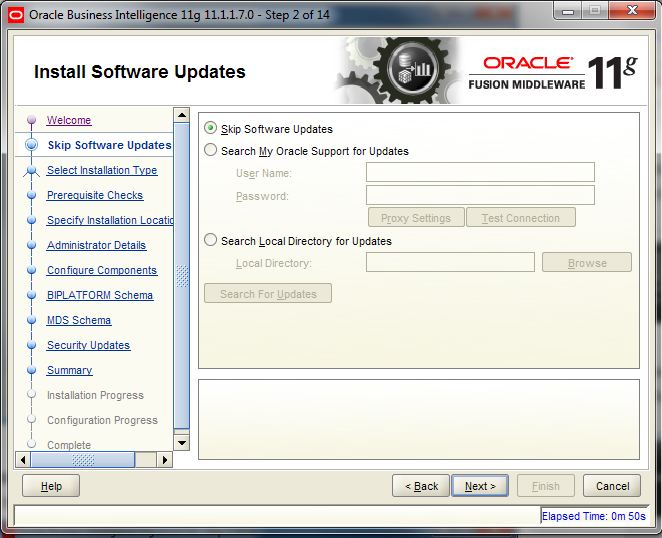
Task: Open Configure Components step
Action: (102, 270)
